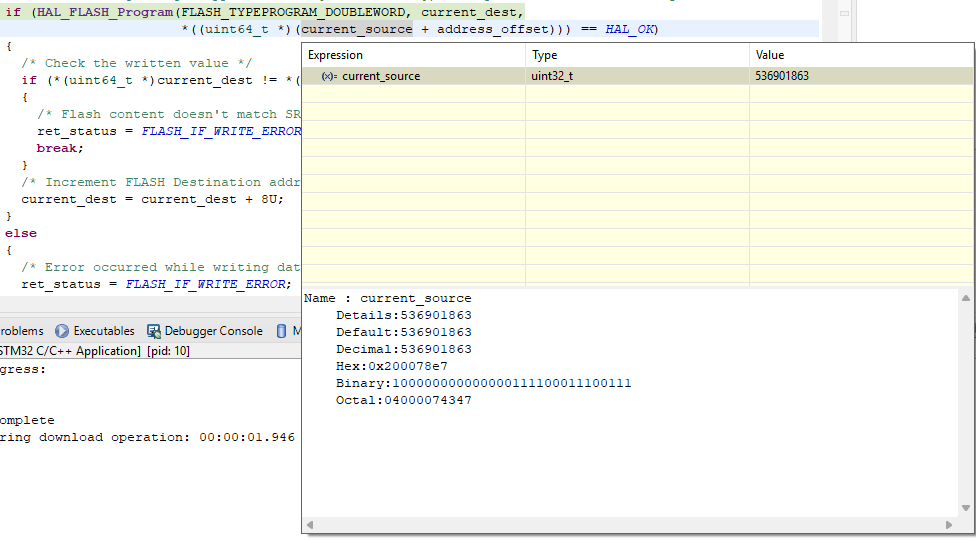This screenshot has height=545, width=976.
Task: Click HAL_FLASH_Program function call in code
Action: pyautogui.click(x=105, y=12)
